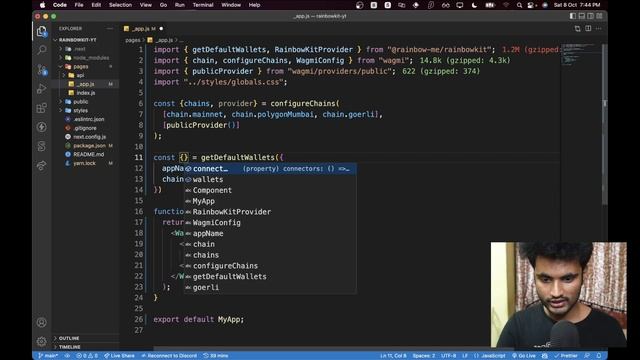
Task: Click Prettier in status bar
Action: 566,356
